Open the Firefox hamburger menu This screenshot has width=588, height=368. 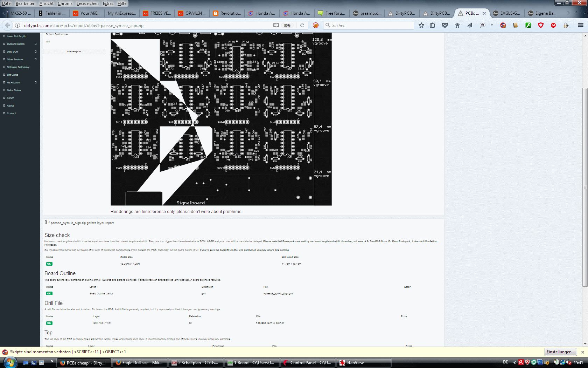[581, 25]
